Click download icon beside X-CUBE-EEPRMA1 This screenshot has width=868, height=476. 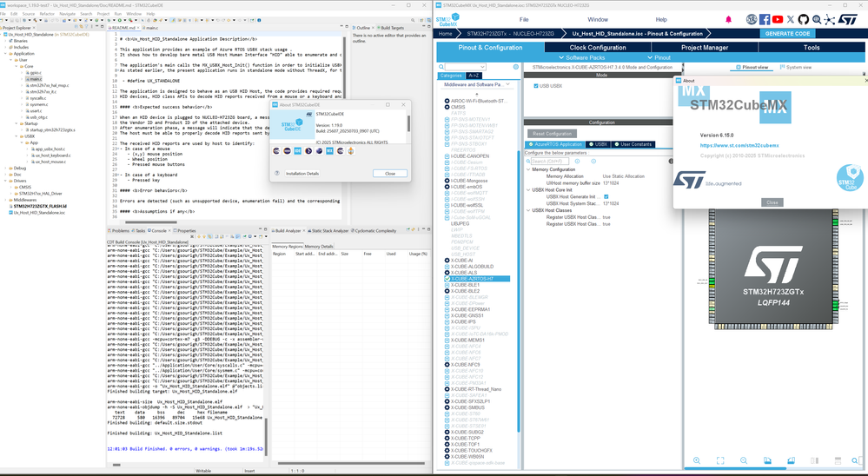447,309
